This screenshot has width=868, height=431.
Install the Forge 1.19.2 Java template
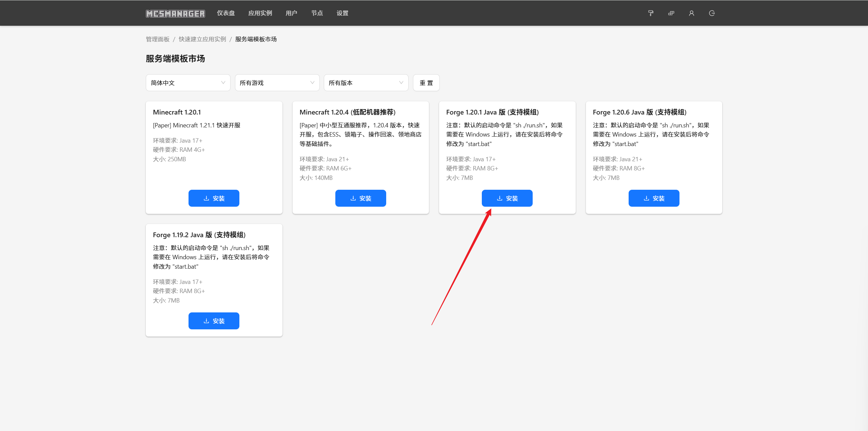point(214,321)
